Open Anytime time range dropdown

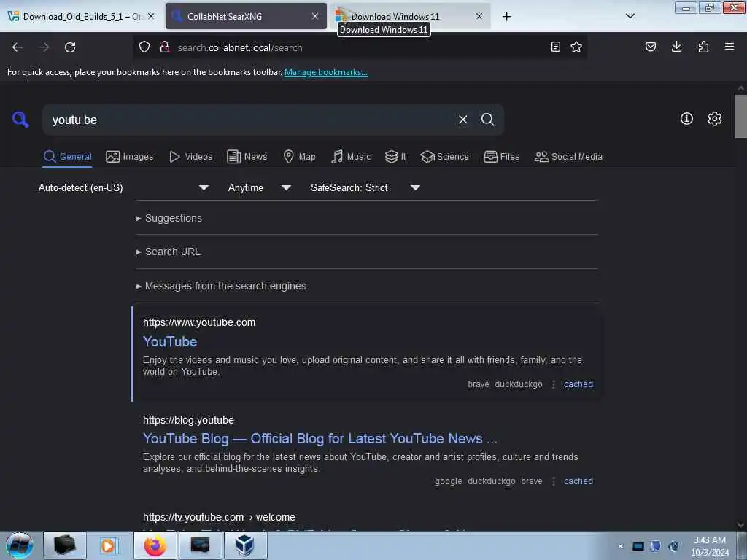pyautogui.click(x=259, y=187)
